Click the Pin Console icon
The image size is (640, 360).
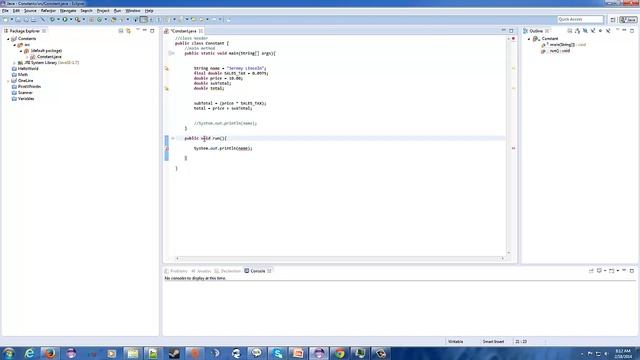tap(591, 271)
